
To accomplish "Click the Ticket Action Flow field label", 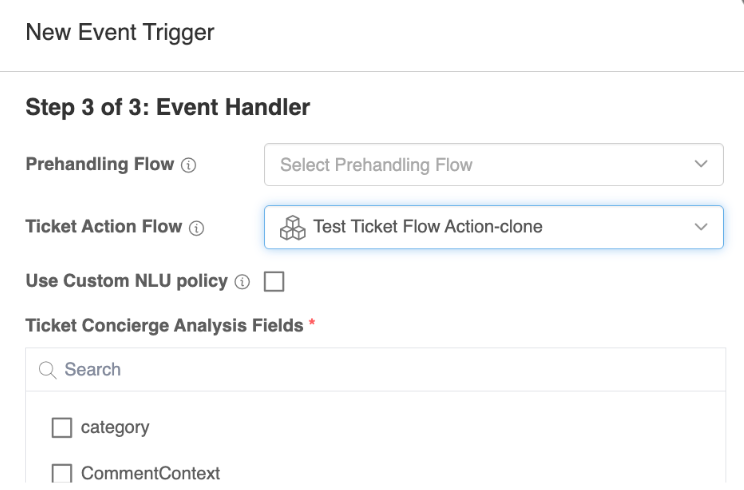I will coord(103,226).
